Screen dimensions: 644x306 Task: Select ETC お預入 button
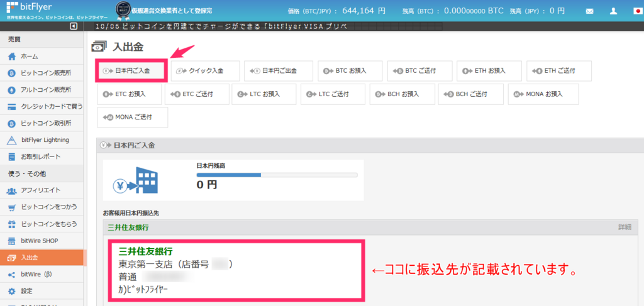(x=129, y=94)
